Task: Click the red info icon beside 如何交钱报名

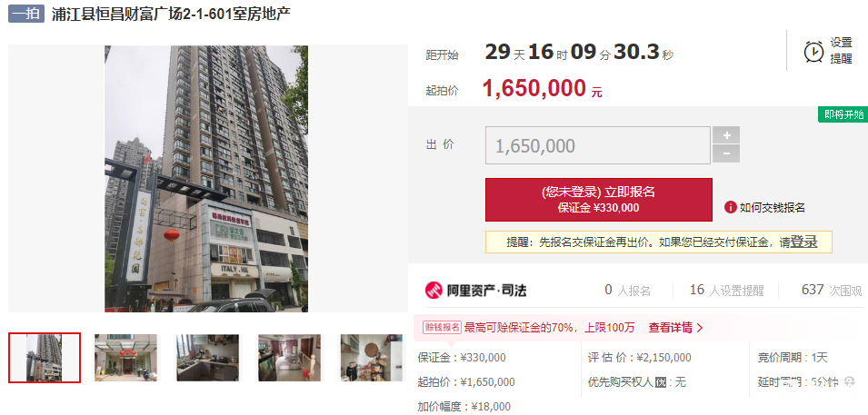Action: (x=730, y=207)
